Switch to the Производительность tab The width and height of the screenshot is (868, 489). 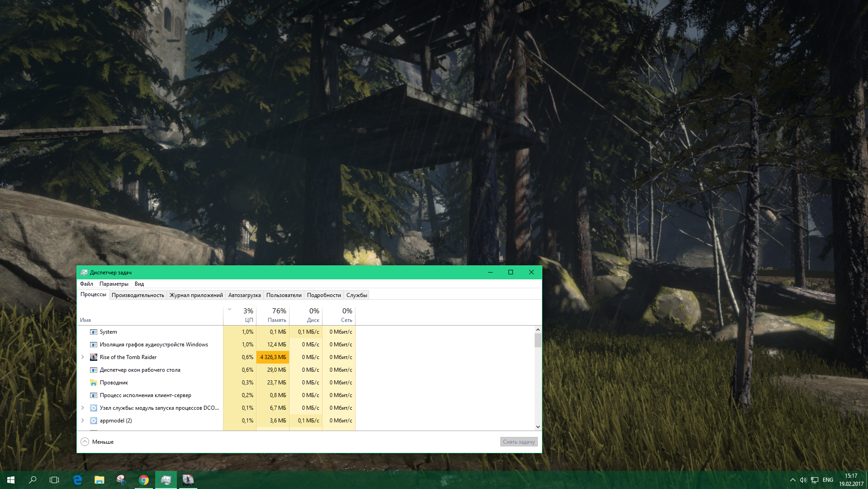click(x=138, y=295)
